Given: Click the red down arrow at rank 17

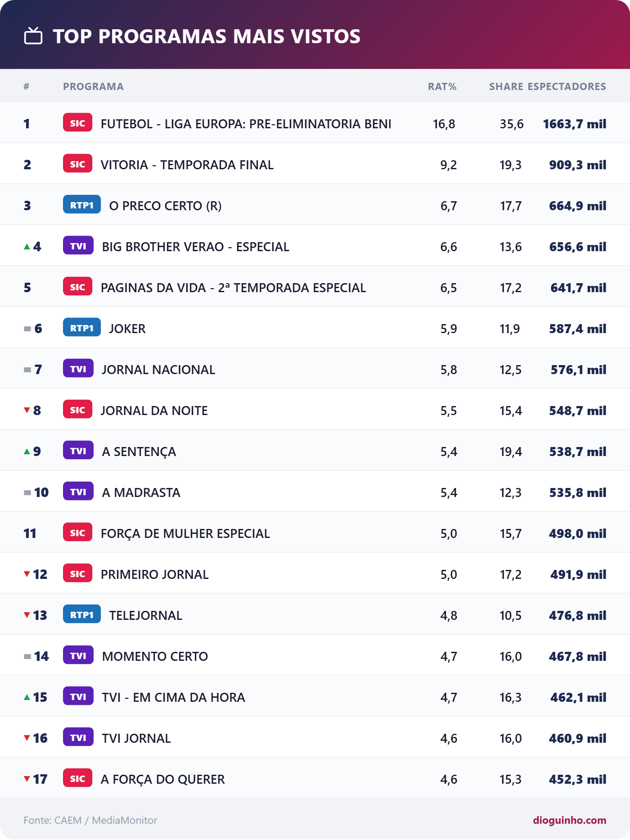Looking at the screenshot, I should click(27, 779).
